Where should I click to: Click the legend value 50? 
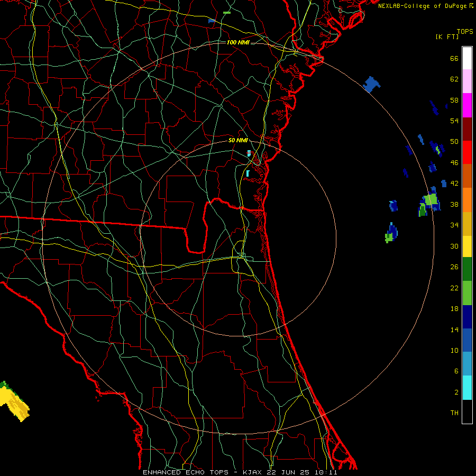454,142
